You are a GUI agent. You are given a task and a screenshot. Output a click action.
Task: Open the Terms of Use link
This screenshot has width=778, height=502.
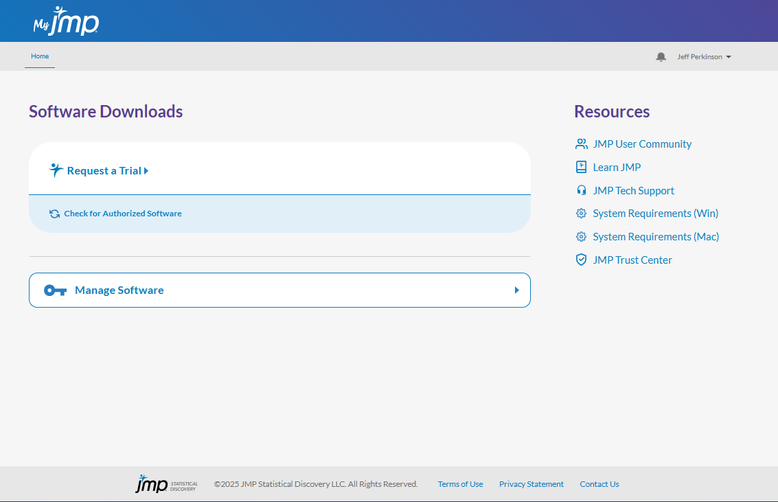460,484
